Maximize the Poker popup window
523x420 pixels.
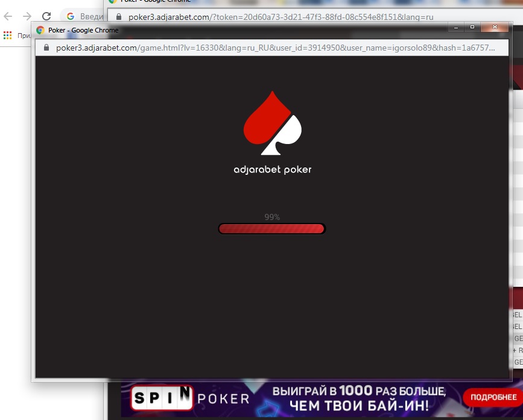click(x=472, y=27)
